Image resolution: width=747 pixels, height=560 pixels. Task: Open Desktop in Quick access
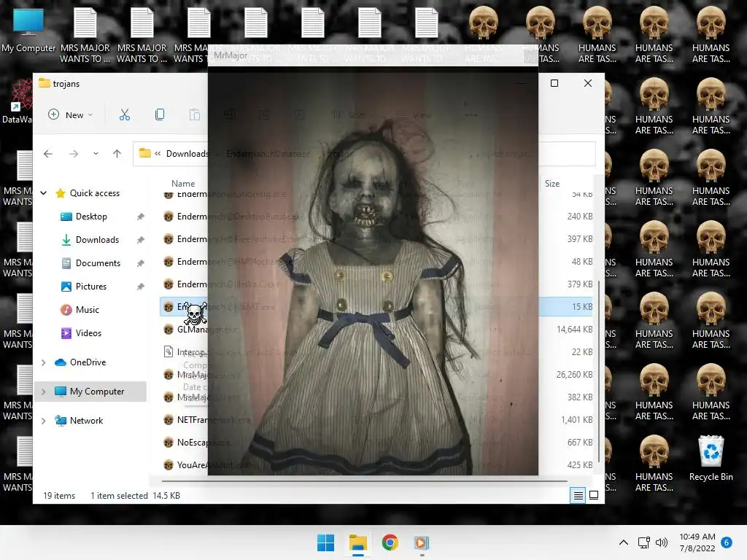tap(91, 217)
